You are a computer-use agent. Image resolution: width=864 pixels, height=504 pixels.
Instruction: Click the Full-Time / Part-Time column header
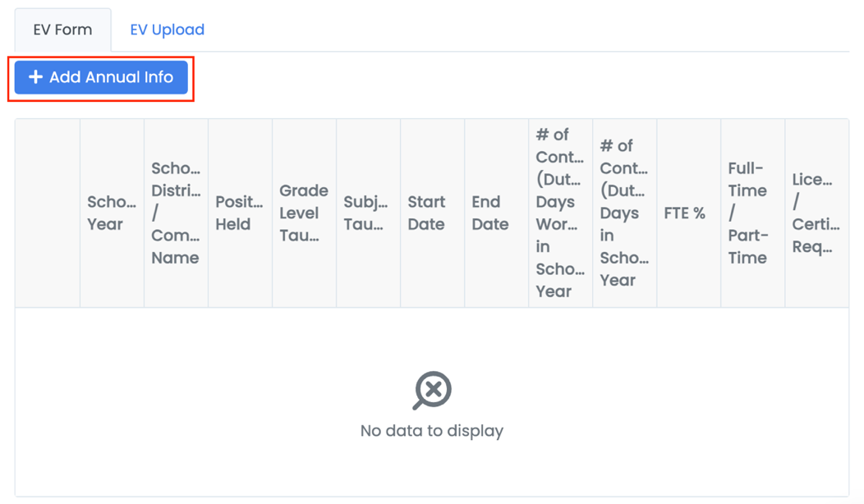tap(752, 213)
